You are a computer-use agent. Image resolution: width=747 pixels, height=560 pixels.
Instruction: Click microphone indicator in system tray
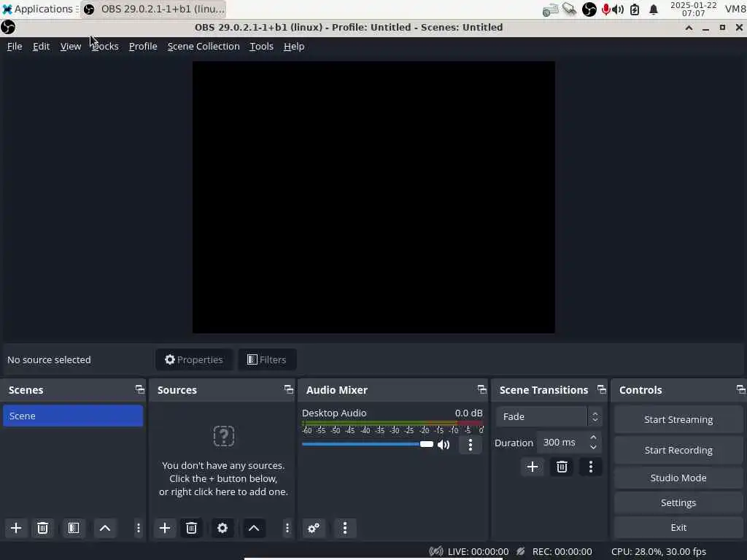605,9
